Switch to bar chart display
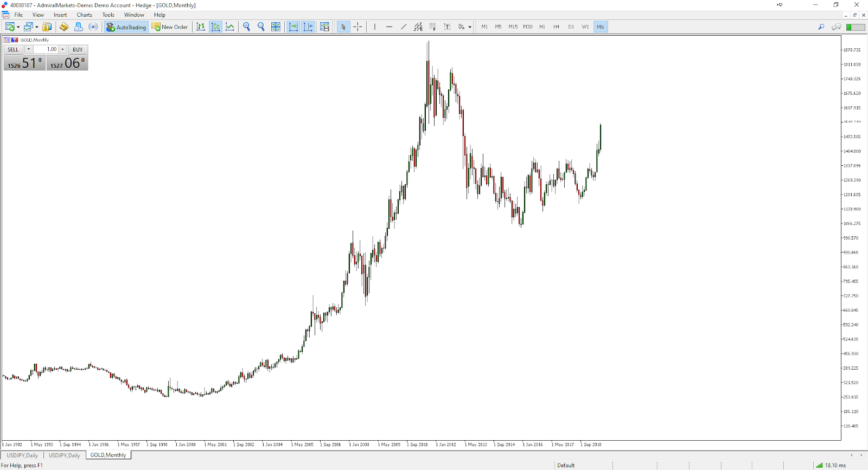The height and width of the screenshot is (470, 868). [201, 27]
